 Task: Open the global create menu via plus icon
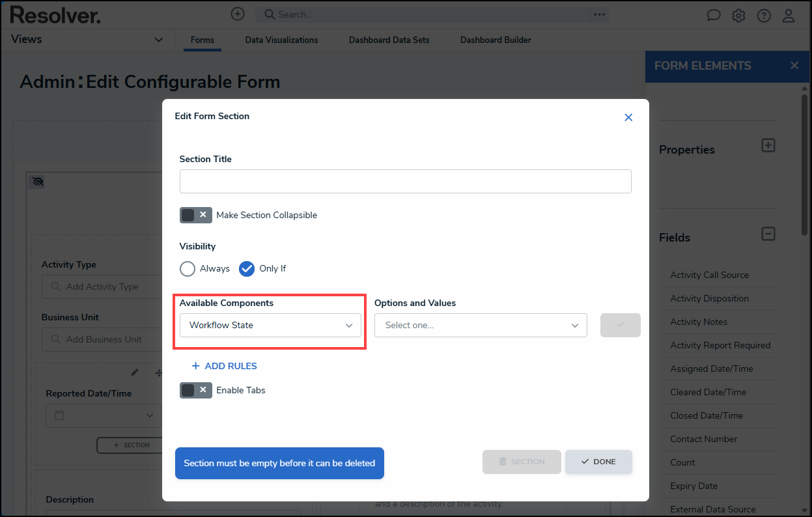click(238, 14)
